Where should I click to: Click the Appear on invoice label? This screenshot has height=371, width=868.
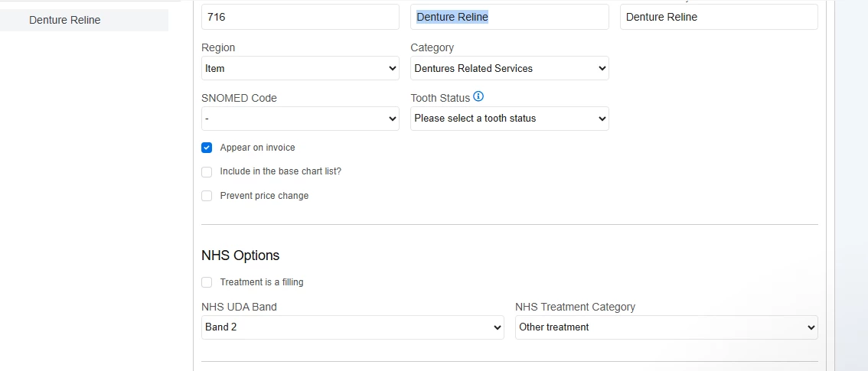[257, 148]
